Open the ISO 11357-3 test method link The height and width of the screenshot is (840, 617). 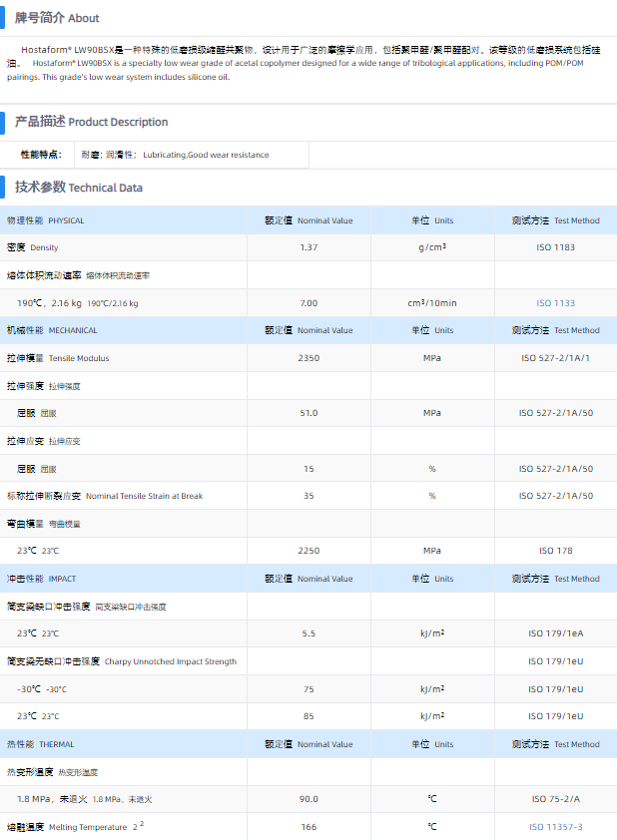[555, 827]
